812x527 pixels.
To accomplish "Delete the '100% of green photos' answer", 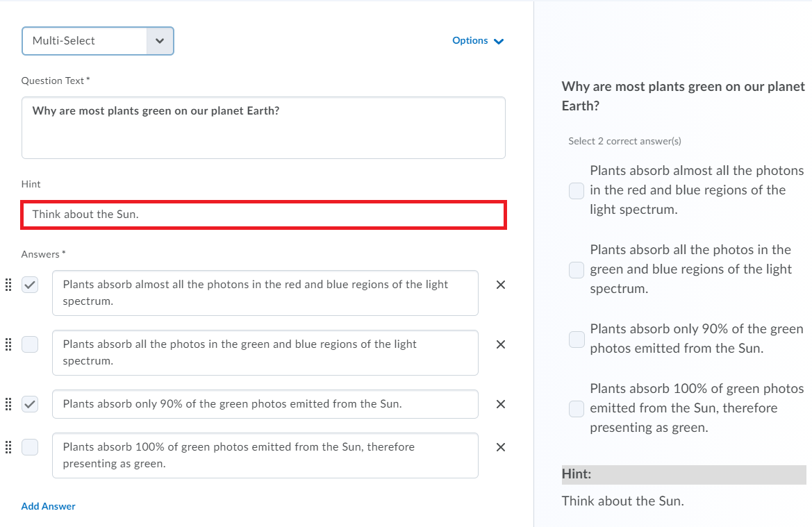I will coord(500,447).
